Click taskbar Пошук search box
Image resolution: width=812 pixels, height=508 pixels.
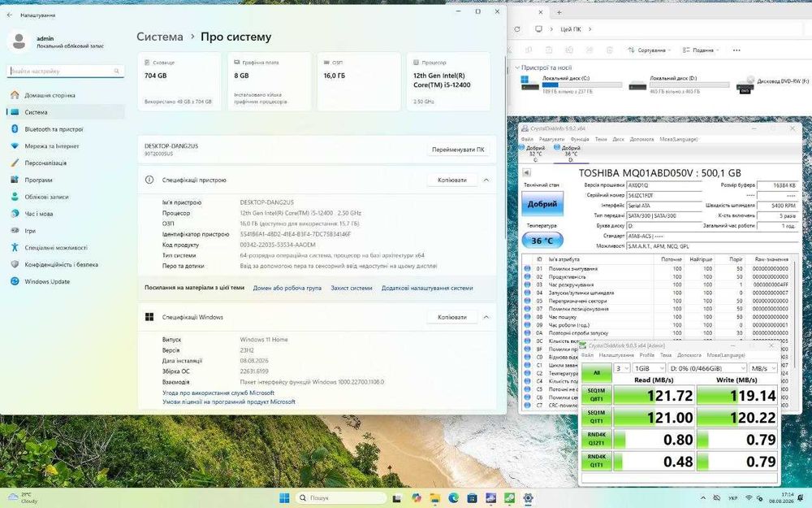[341, 497]
